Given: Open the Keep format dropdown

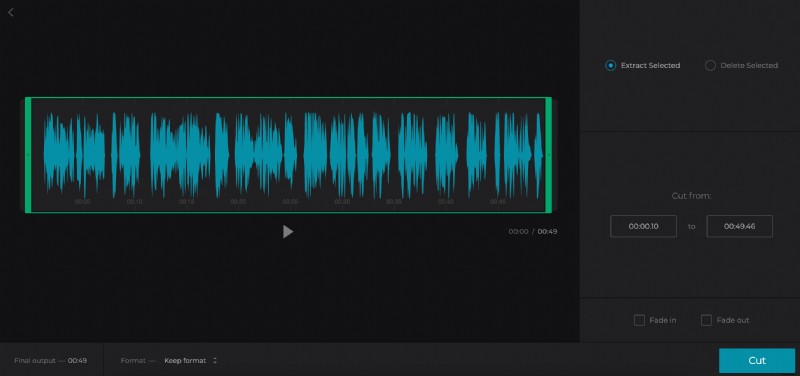Looking at the screenshot, I should 190,361.
